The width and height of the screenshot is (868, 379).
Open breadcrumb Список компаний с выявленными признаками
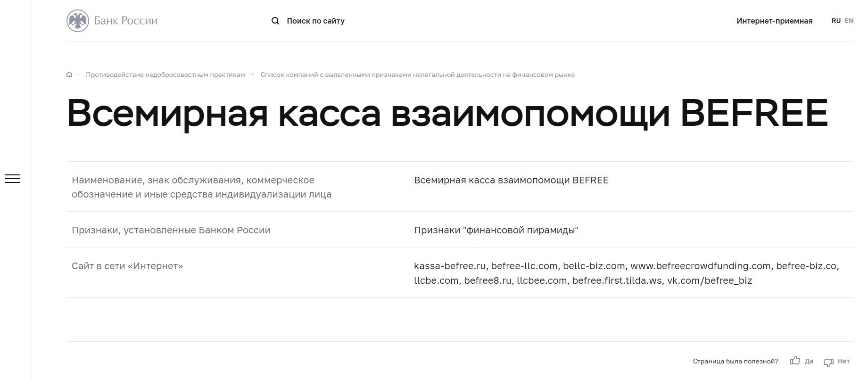(418, 74)
